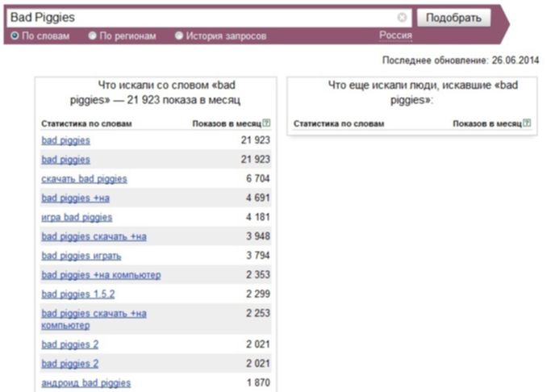This screenshot has width=555, height=392.
Task: Select the 'По регионам' radio option
Action: pos(93,35)
